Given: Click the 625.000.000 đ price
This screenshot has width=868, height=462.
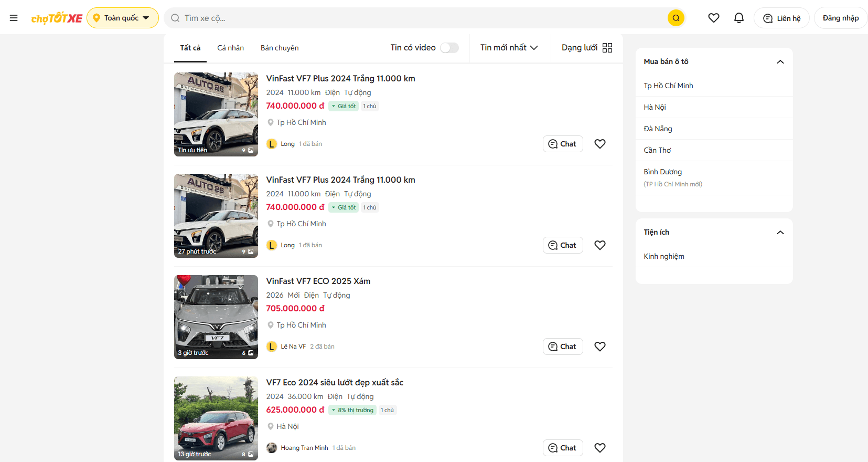Looking at the screenshot, I should (295, 409).
